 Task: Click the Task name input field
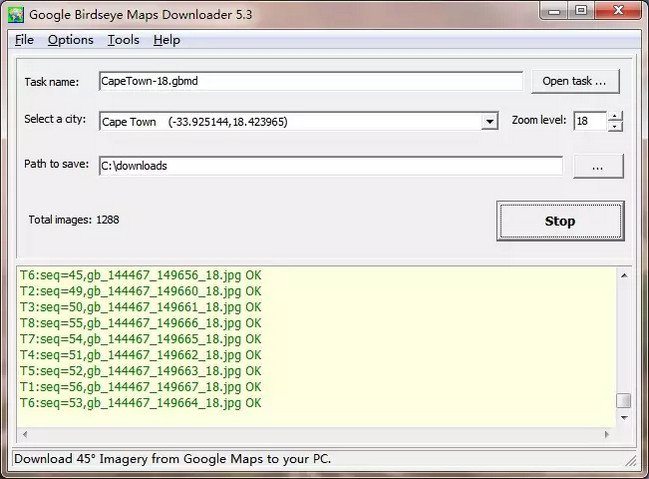311,81
